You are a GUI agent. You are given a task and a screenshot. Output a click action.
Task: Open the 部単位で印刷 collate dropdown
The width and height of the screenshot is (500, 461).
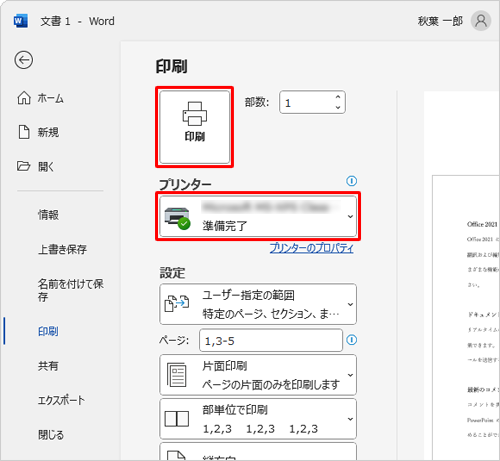pyautogui.click(x=258, y=419)
